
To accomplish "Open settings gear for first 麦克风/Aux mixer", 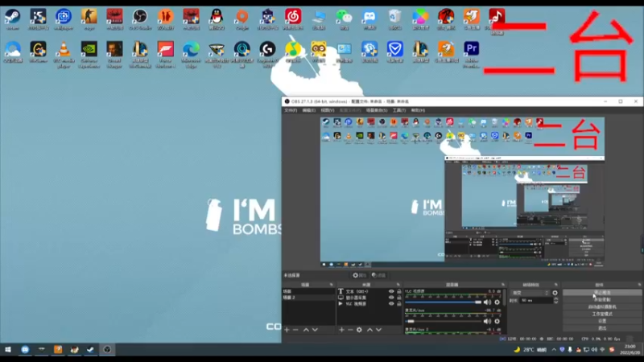I will [x=497, y=321].
